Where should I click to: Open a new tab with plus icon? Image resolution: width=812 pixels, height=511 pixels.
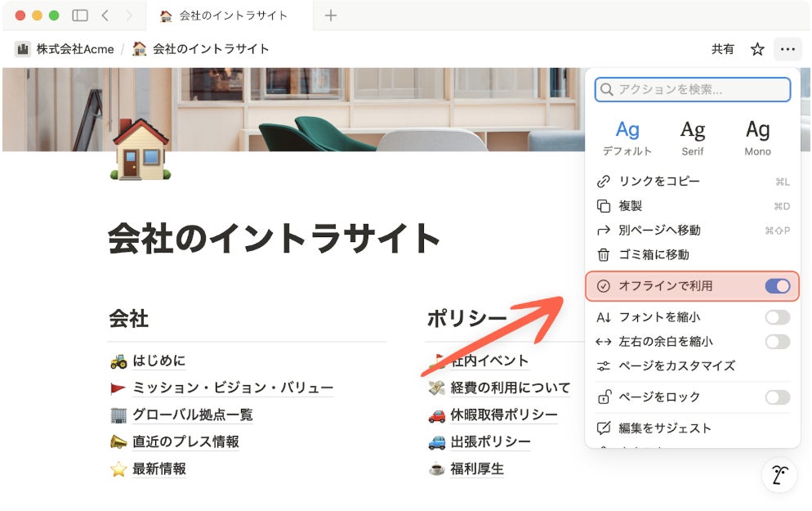pyautogui.click(x=330, y=16)
